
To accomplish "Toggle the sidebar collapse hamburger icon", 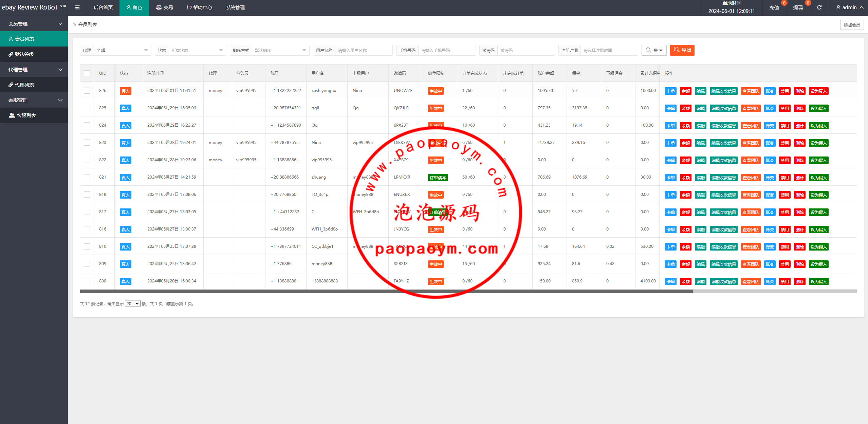I will (77, 7).
